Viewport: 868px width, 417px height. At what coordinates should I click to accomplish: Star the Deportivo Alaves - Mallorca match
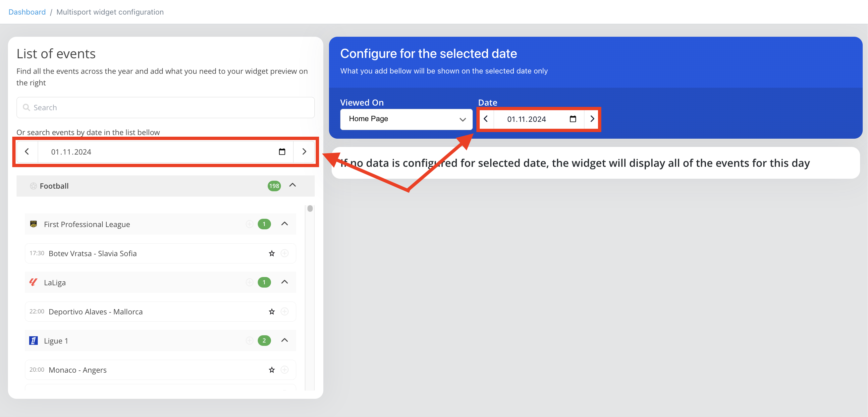(272, 312)
